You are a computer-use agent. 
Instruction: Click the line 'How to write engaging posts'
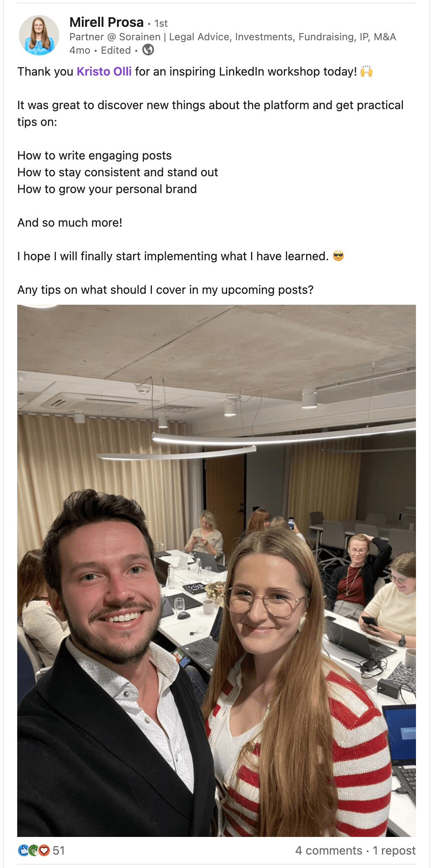pyautogui.click(x=94, y=156)
